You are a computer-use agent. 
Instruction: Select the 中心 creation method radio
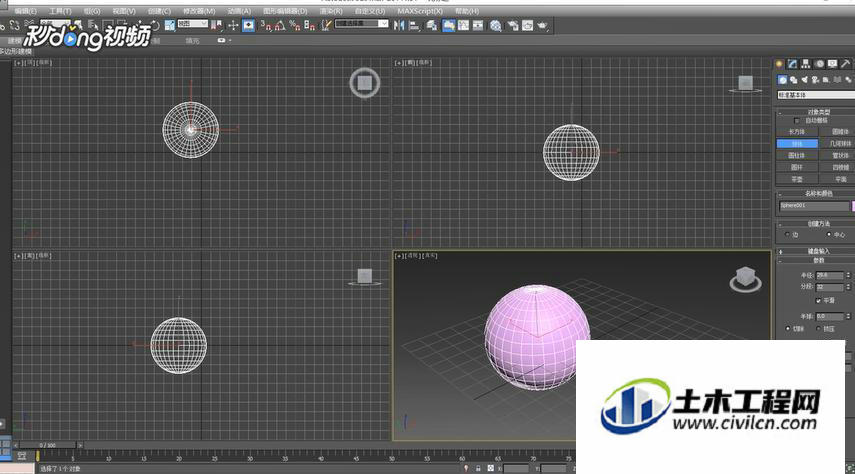click(829, 235)
